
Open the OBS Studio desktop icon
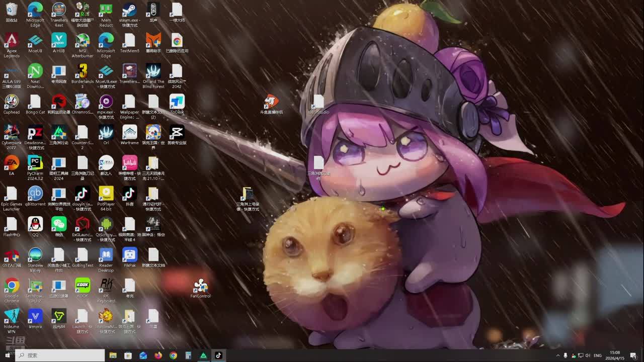(x=318, y=102)
